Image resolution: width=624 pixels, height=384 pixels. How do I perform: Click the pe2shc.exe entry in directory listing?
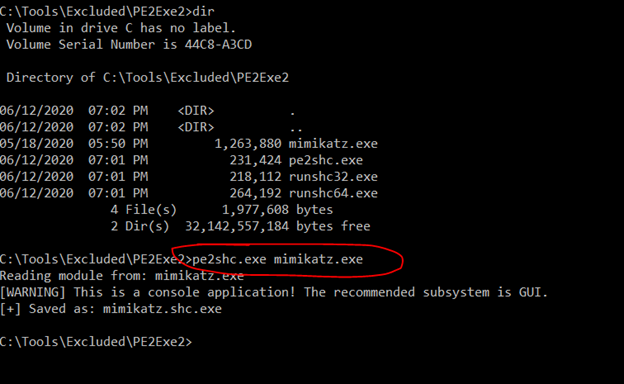tap(326, 160)
